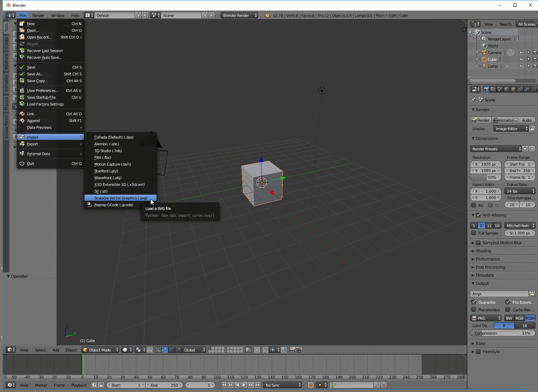This screenshot has height=392, width=538.
Task: Delete the current Scene
Action: click(x=211, y=15)
